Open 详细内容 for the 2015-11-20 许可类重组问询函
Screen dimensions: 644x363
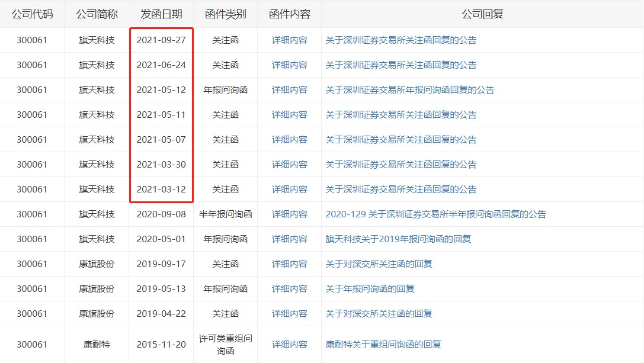point(289,343)
